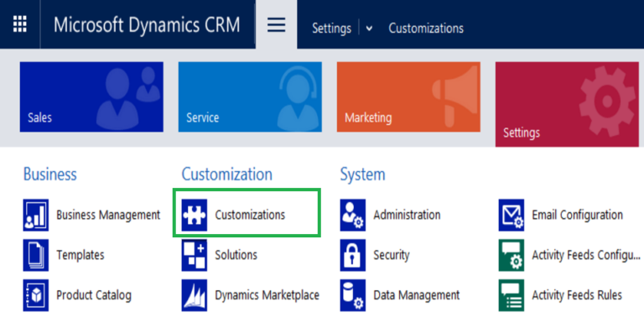Open the Administration link
Viewport: 644px width, 317px height.
(x=407, y=215)
